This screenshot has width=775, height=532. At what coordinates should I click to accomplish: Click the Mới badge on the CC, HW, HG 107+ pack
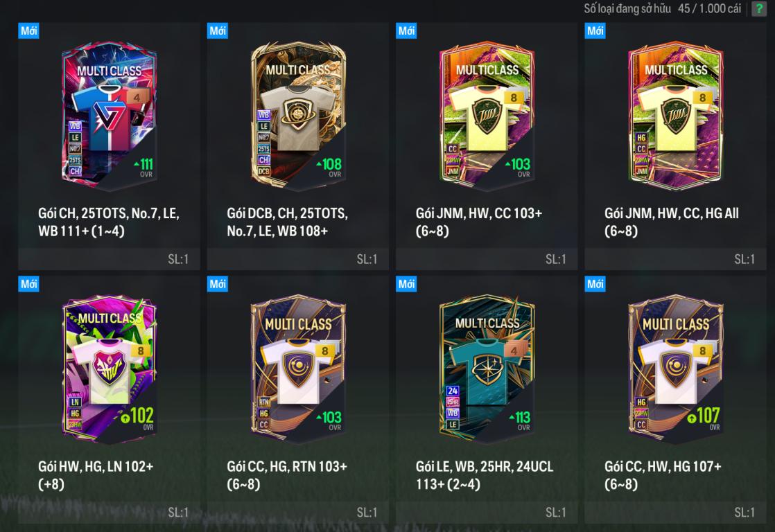coord(595,284)
